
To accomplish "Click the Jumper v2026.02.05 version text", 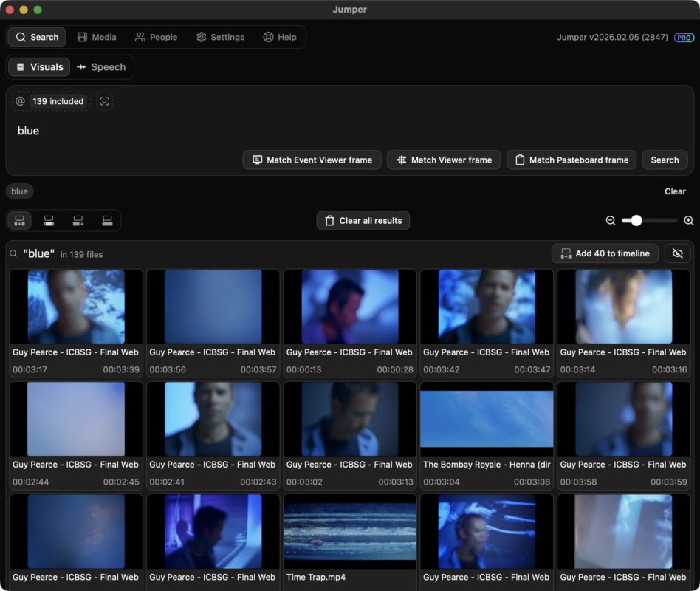I will (x=613, y=38).
